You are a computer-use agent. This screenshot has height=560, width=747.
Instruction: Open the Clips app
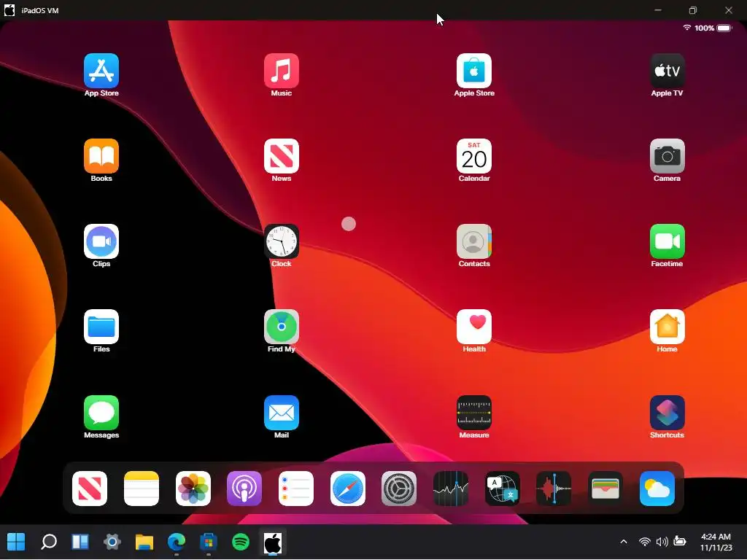pos(101,241)
